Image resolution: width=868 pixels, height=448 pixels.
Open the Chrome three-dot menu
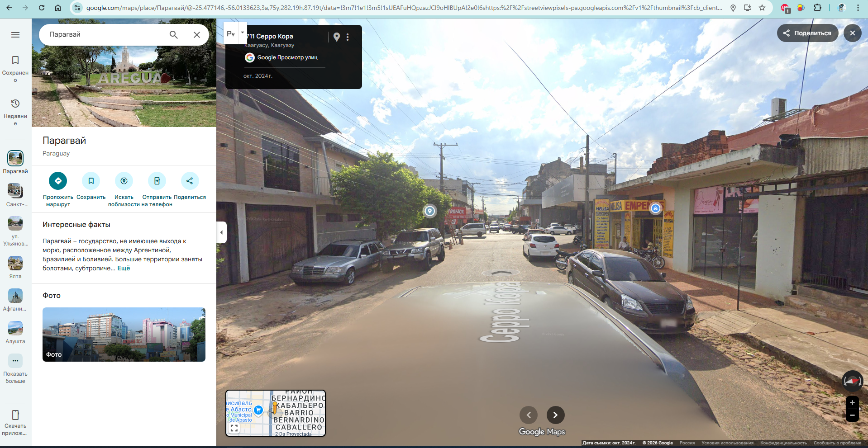[858, 8]
